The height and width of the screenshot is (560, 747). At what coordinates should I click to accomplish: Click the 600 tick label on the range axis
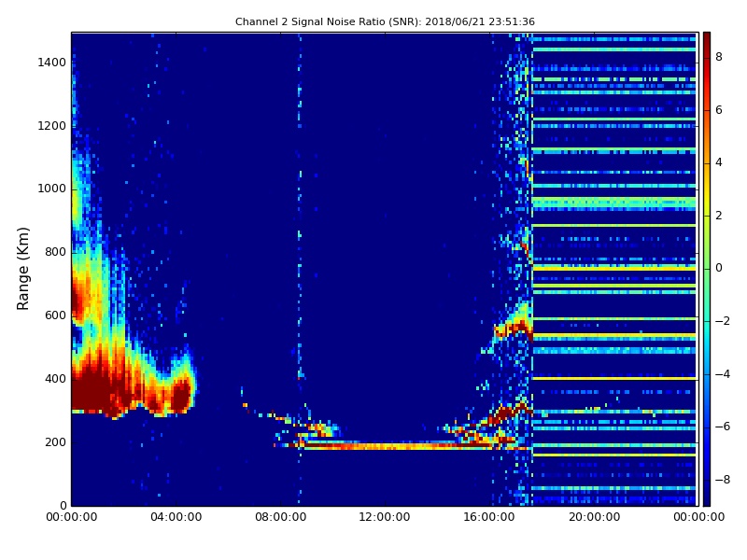55,315
